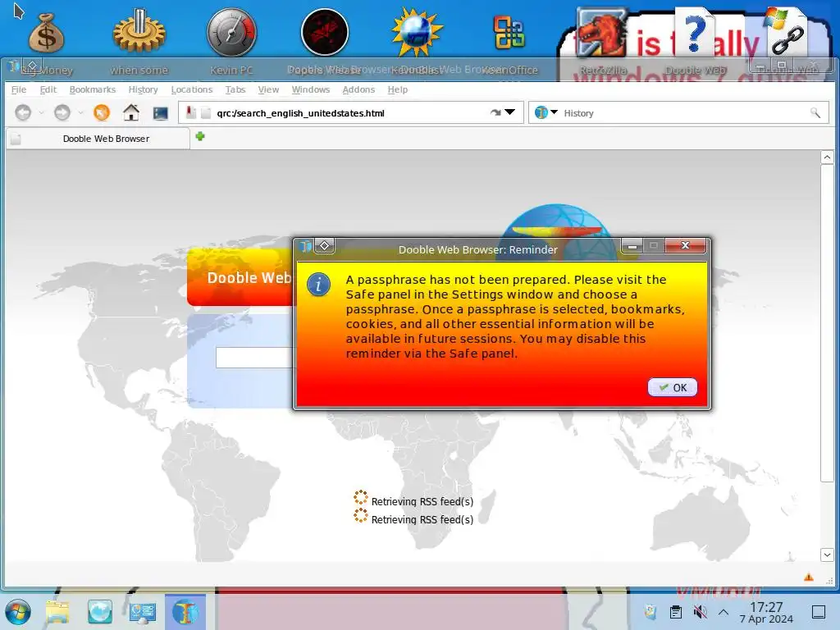Image resolution: width=840 pixels, height=630 pixels.
Task: Open the file explorer taskbar icon
Action: pyautogui.click(x=57, y=612)
